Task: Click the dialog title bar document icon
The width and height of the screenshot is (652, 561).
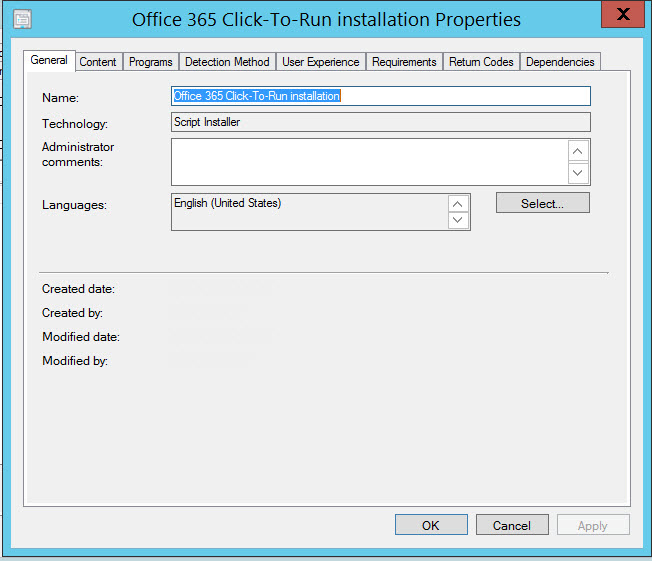Action: [x=22, y=19]
